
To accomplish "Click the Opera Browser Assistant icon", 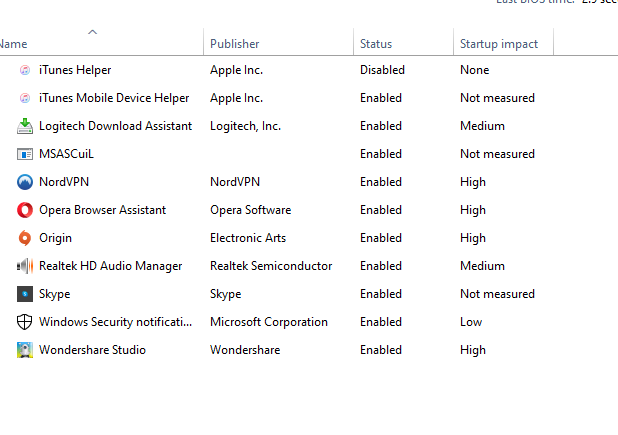I will click(25, 210).
